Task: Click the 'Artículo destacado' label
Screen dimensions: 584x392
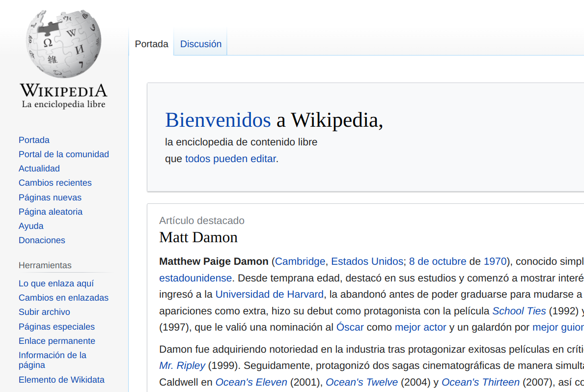Action: pyautogui.click(x=202, y=221)
